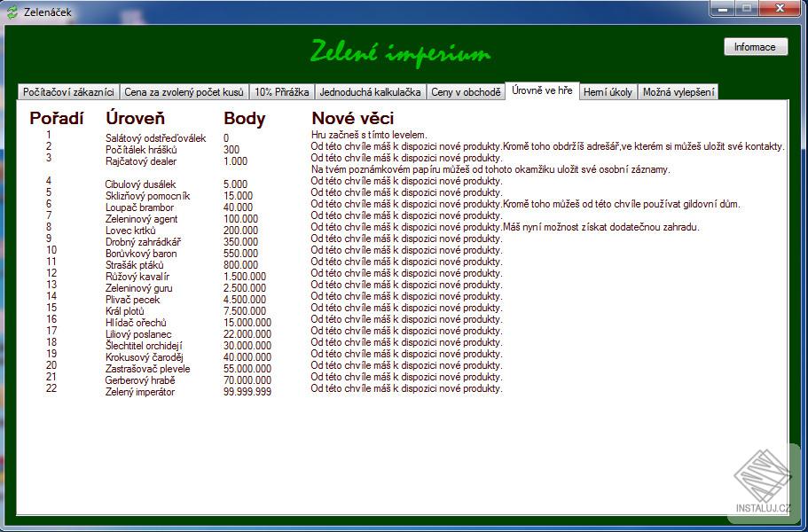Click level name Liliový poslanec

pyautogui.click(x=138, y=334)
